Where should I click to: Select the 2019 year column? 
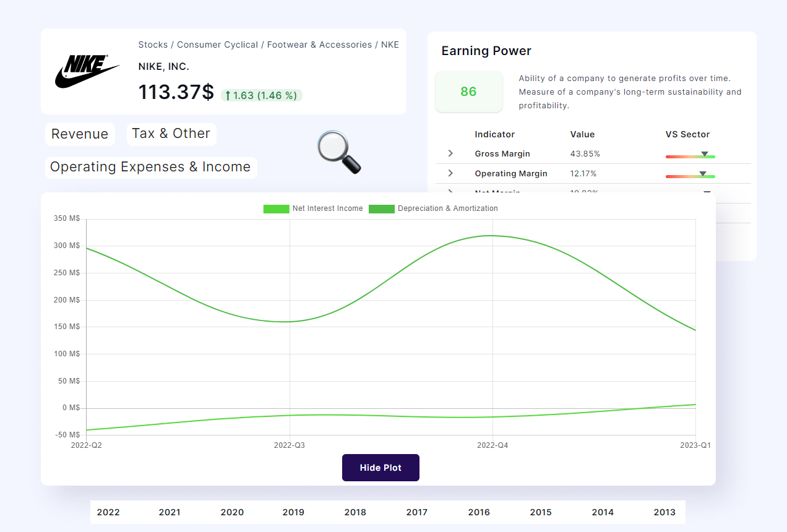293,512
